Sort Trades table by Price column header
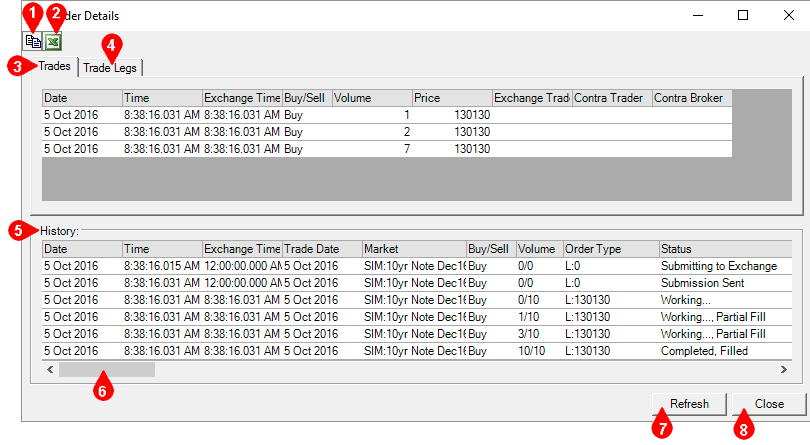The image size is (810, 445). coord(451,98)
